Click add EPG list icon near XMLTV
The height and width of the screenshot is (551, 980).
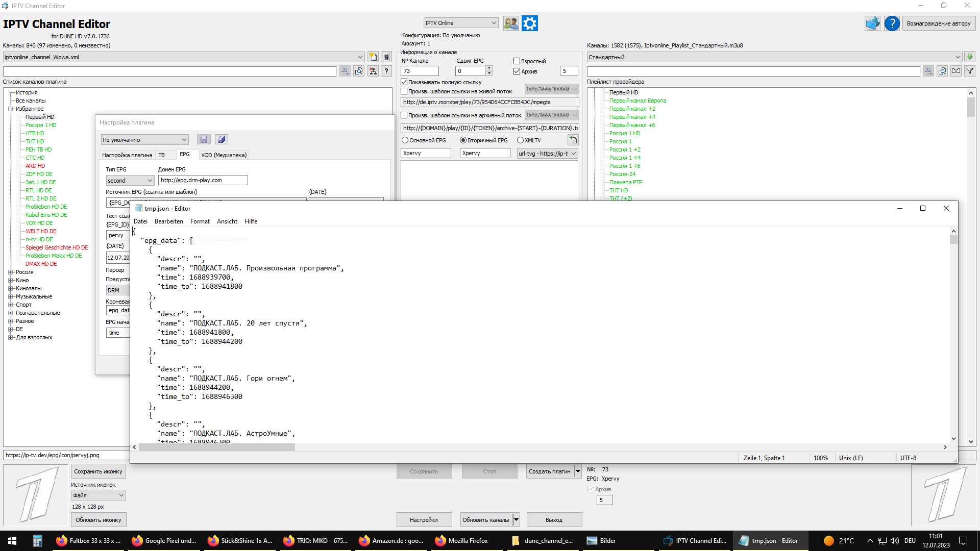[x=573, y=140]
